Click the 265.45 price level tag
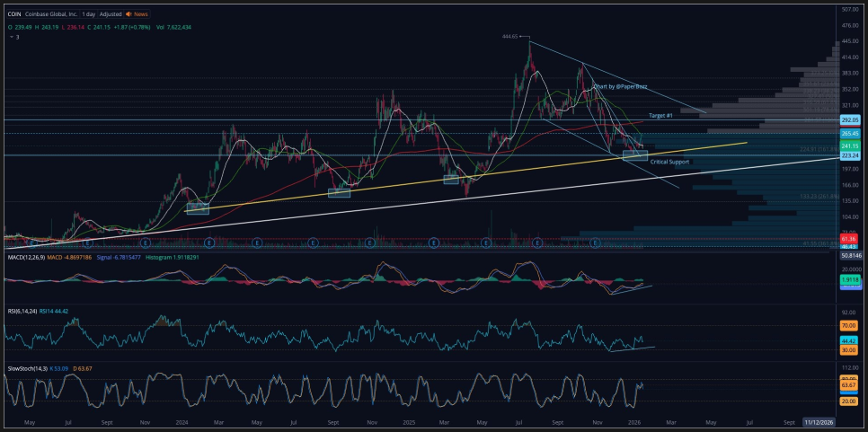The image size is (868, 432). pyautogui.click(x=850, y=133)
